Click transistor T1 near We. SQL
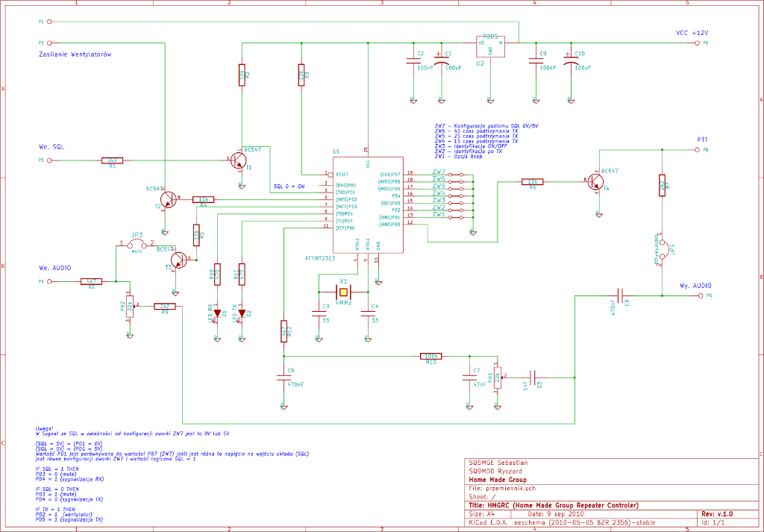The height and width of the screenshot is (532, 764). (x=239, y=160)
